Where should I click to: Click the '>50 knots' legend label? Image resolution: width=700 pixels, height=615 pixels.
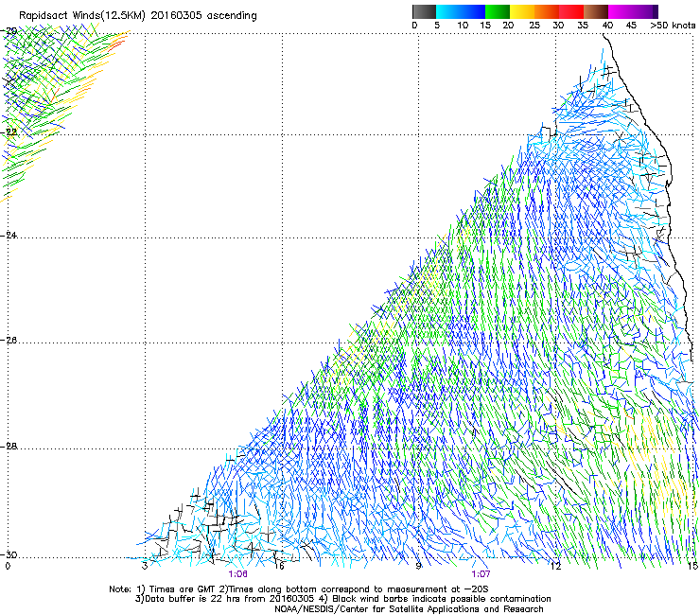pos(673,26)
